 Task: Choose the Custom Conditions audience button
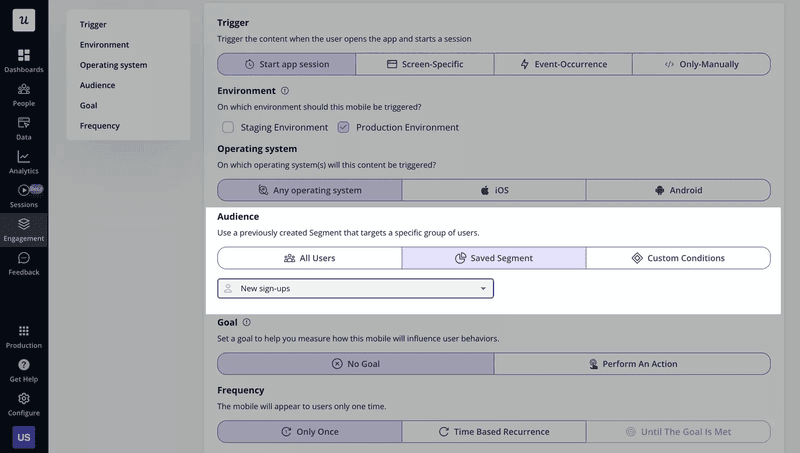coord(677,258)
